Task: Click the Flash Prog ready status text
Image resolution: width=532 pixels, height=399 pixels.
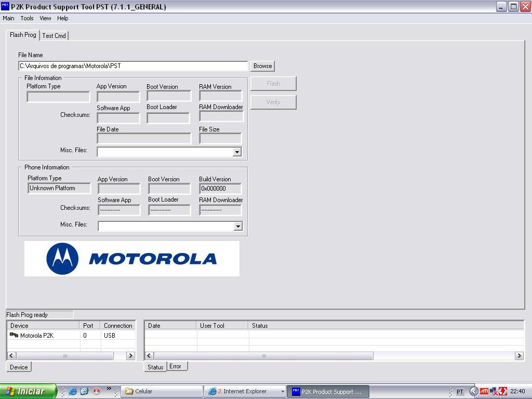Action: click(27, 315)
